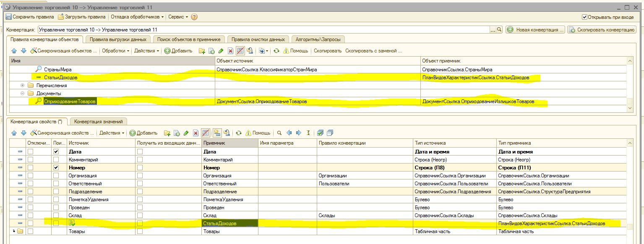Open the help question-mark icon in top toolbar

[x=194, y=17]
